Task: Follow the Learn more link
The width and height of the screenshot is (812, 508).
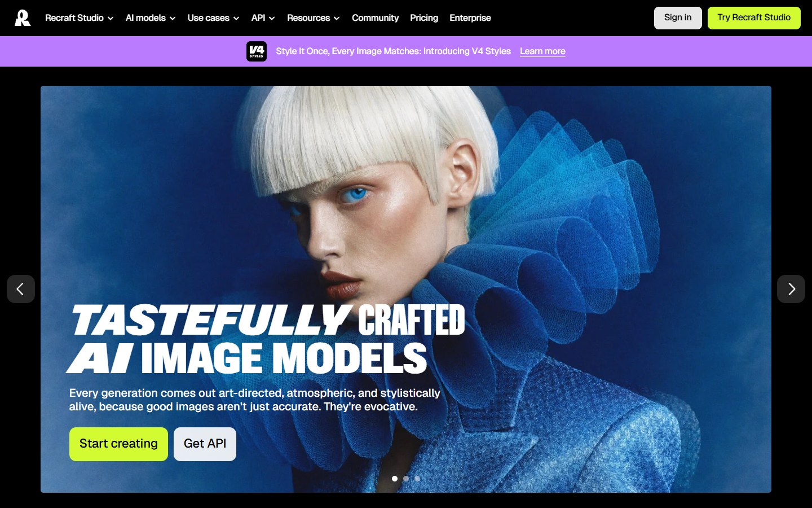Action: tap(542, 51)
